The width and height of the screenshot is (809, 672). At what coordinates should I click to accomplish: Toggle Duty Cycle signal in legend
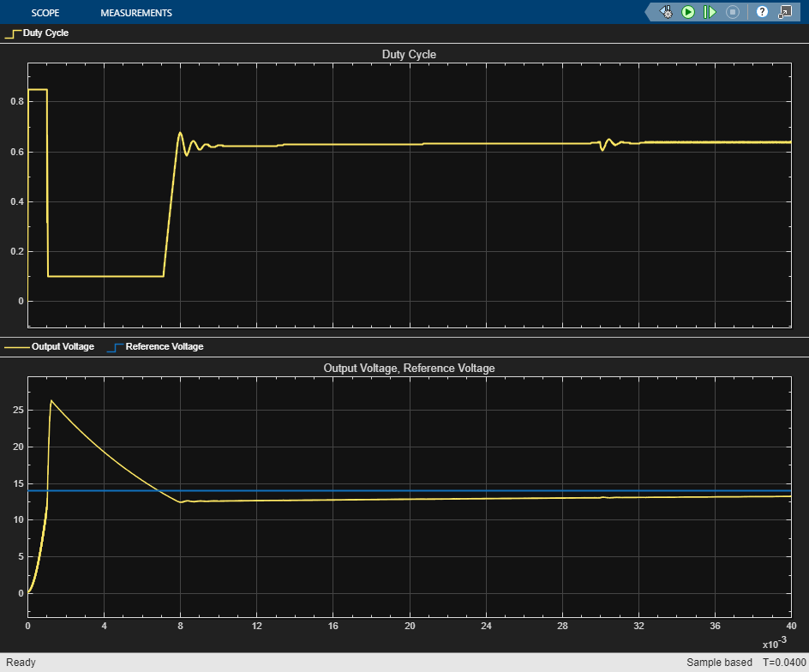click(x=45, y=33)
